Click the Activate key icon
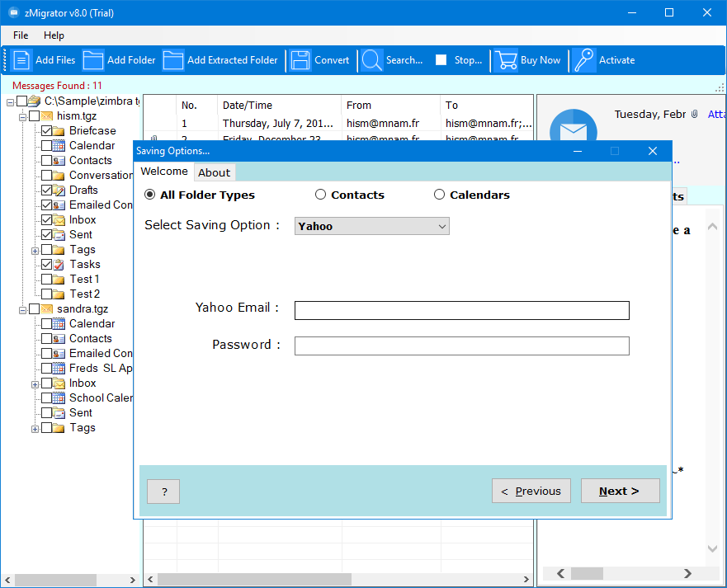Image resolution: width=727 pixels, height=588 pixels. click(x=583, y=60)
